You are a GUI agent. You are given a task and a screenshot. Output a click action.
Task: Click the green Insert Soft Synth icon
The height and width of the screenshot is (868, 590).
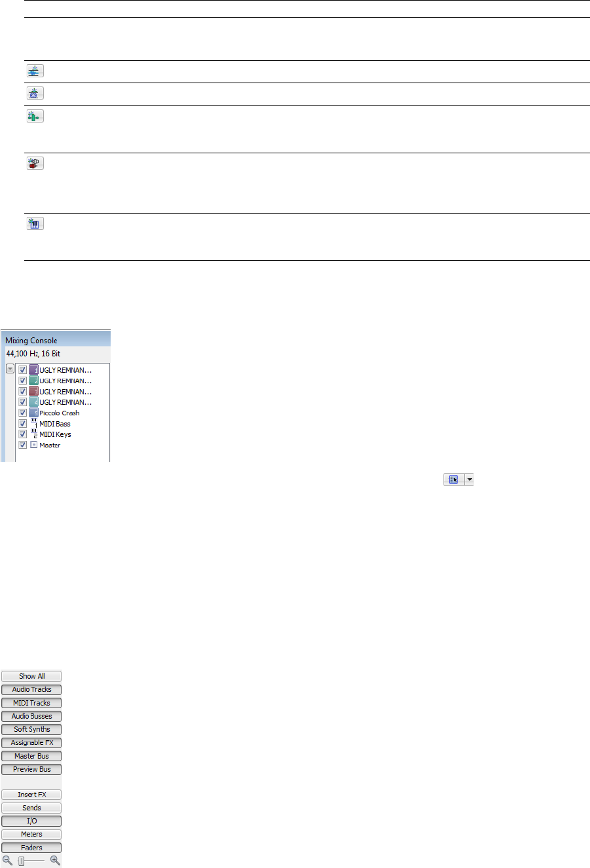[35, 116]
